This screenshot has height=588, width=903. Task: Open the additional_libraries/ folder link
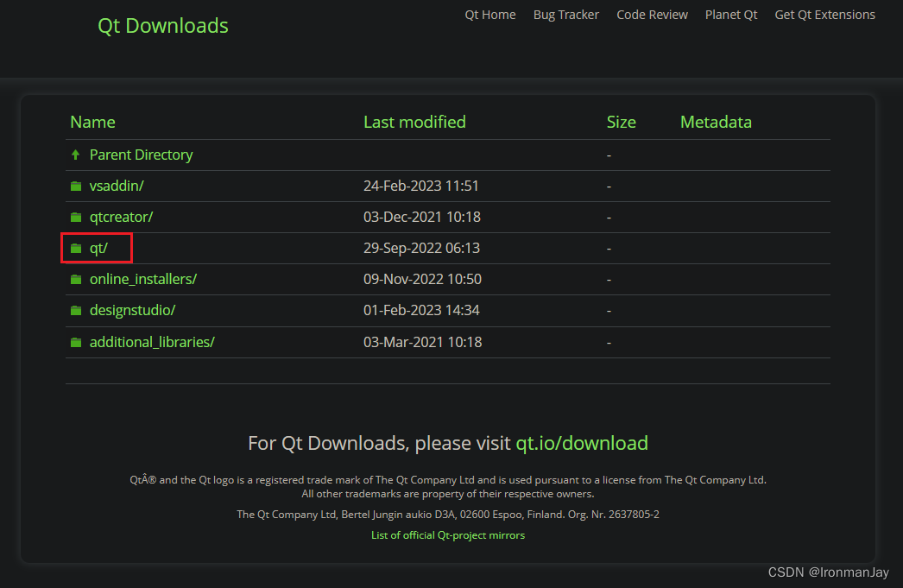tap(152, 342)
